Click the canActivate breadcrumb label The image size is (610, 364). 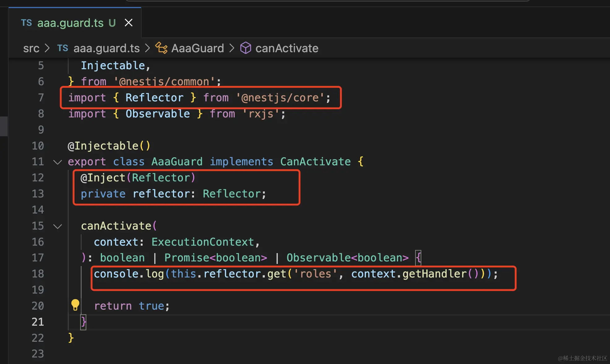coord(287,48)
